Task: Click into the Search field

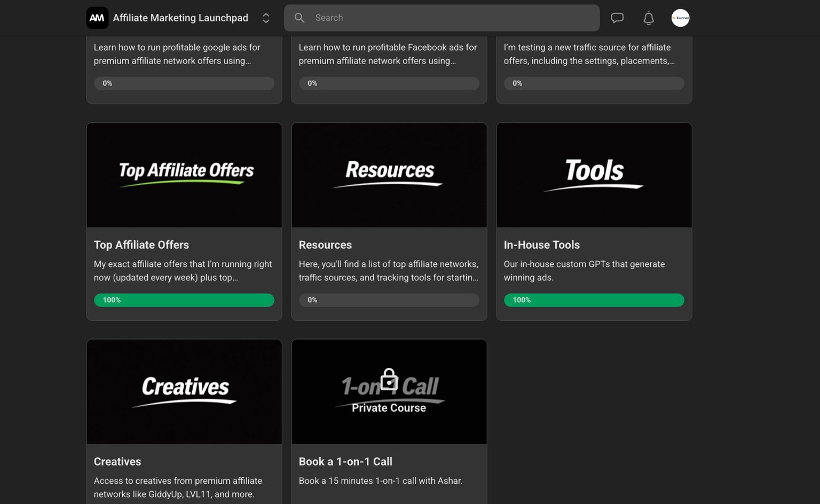Action: click(441, 18)
